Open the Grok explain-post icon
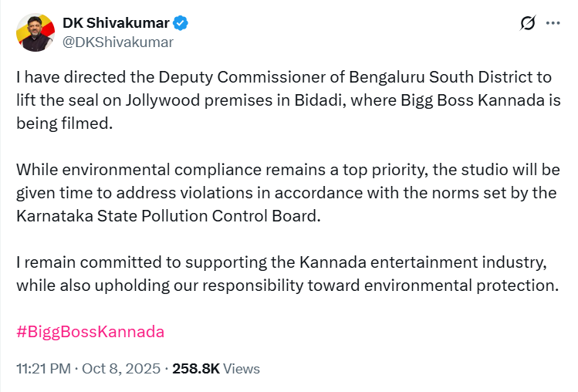Screen dimensions: 578x392 click(529, 24)
